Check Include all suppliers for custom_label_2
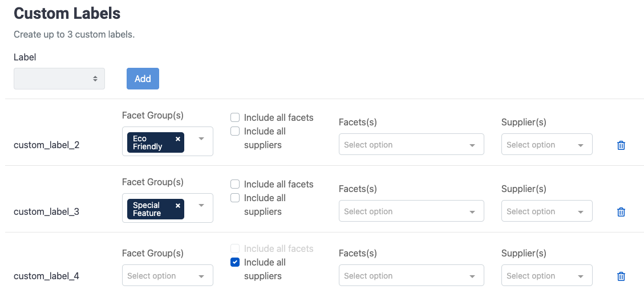644x302 pixels. [x=235, y=131]
